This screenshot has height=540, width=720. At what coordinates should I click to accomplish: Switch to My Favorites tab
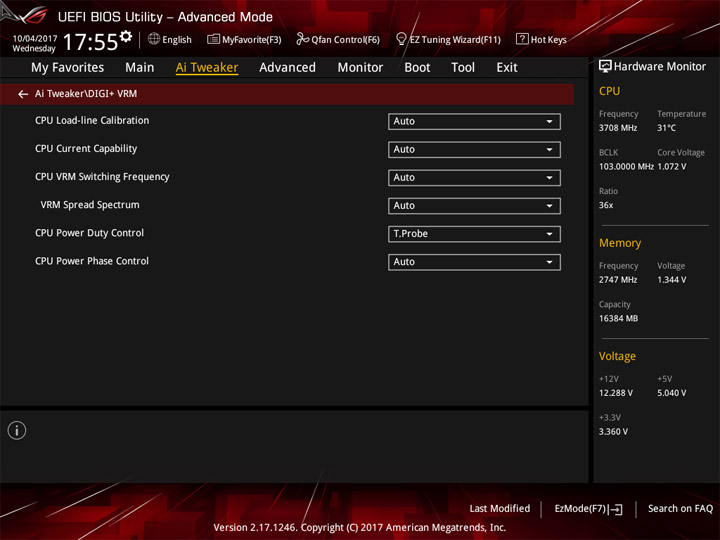(68, 68)
